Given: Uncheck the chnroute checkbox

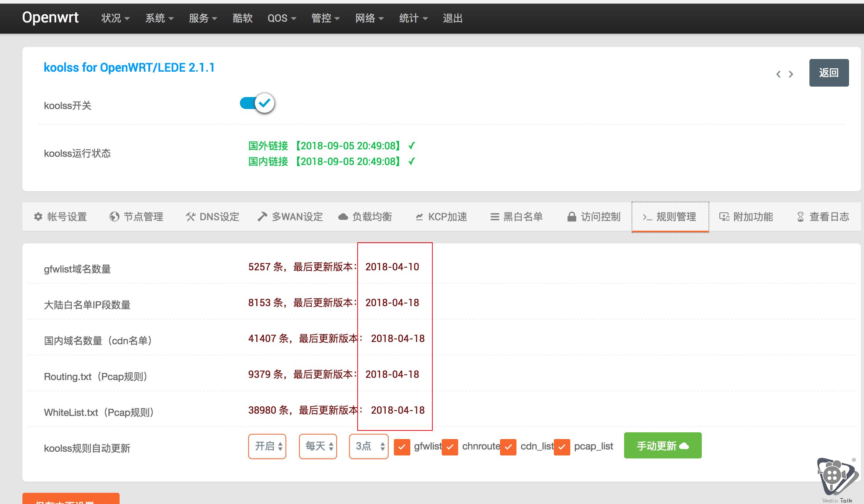Looking at the screenshot, I should point(450,447).
